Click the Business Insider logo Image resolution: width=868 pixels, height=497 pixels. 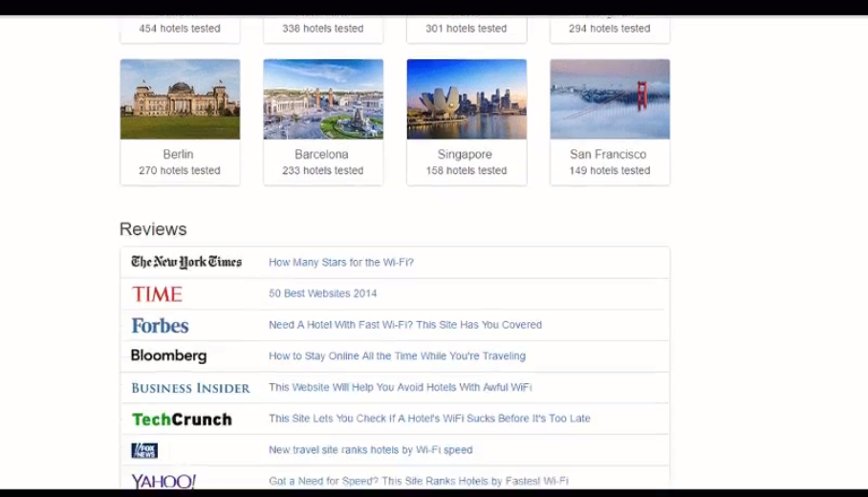[x=190, y=388]
